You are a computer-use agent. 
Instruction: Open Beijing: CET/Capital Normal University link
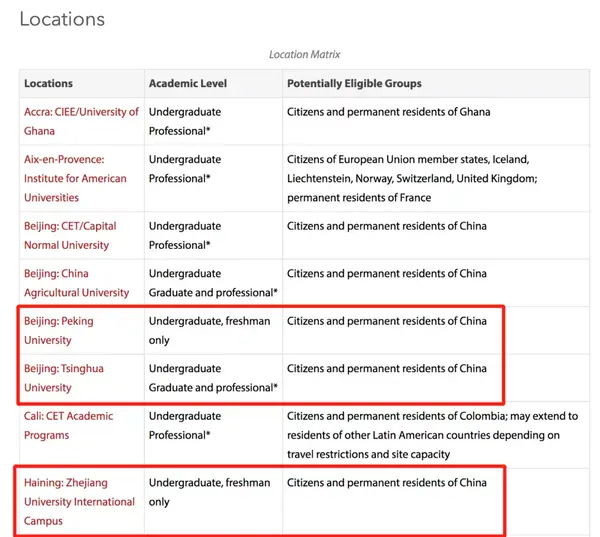tap(70, 235)
